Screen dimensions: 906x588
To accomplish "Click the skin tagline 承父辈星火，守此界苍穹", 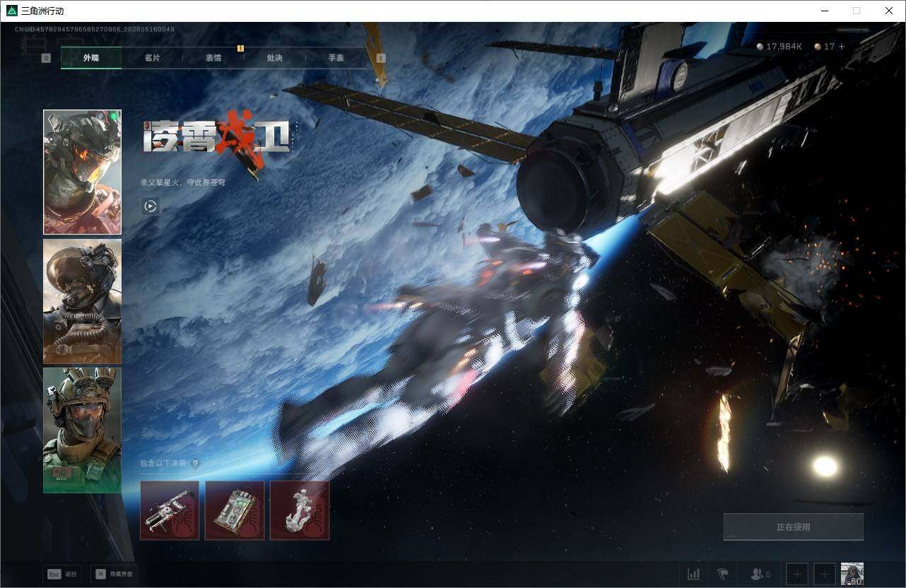I will coord(182,182).
